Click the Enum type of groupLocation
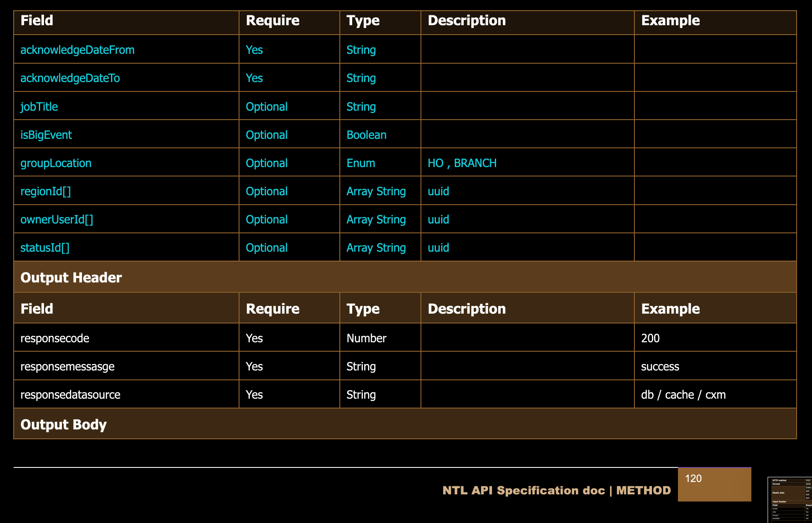The height and width of the screenshot is (523, 812). pos(361,163)
